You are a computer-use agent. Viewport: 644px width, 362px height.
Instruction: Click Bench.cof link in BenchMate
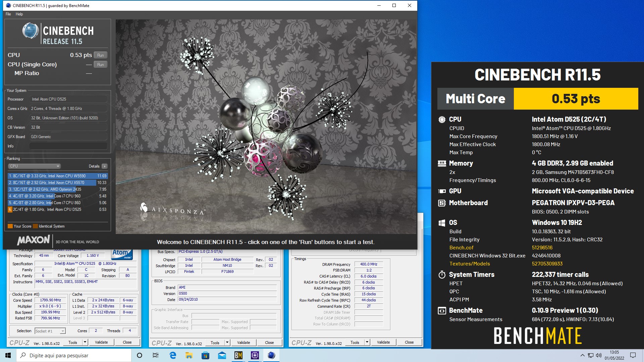click(461, 248)
